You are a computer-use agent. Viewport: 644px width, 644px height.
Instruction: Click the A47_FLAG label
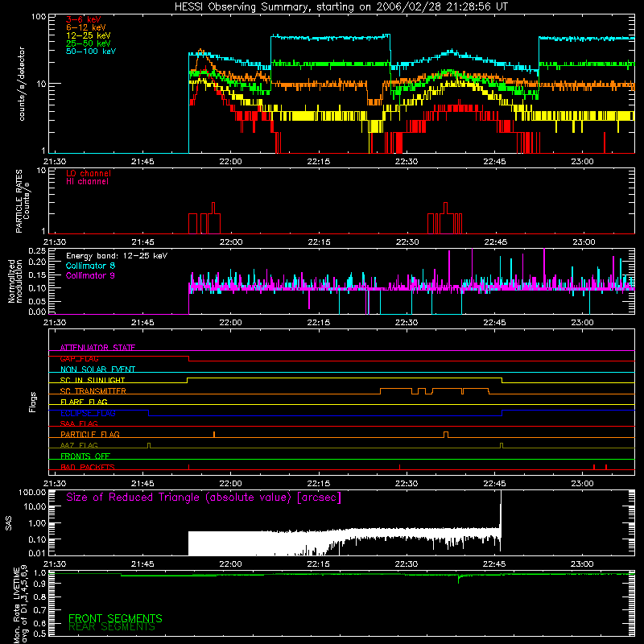pos(79,445)
